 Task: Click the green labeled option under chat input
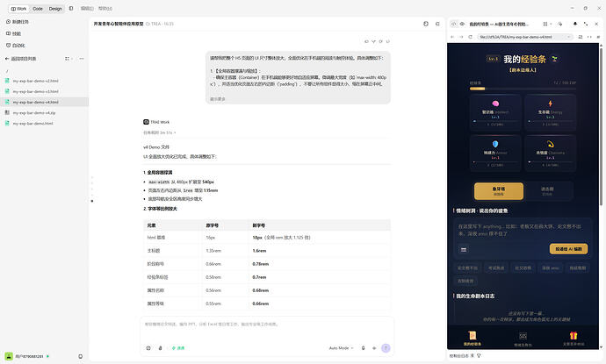point(178,348)
